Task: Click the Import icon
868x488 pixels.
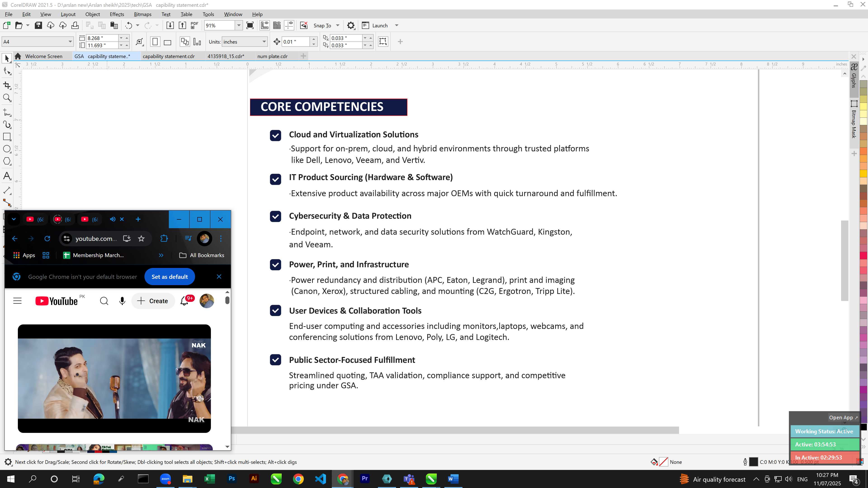Action: pos(170,25)
